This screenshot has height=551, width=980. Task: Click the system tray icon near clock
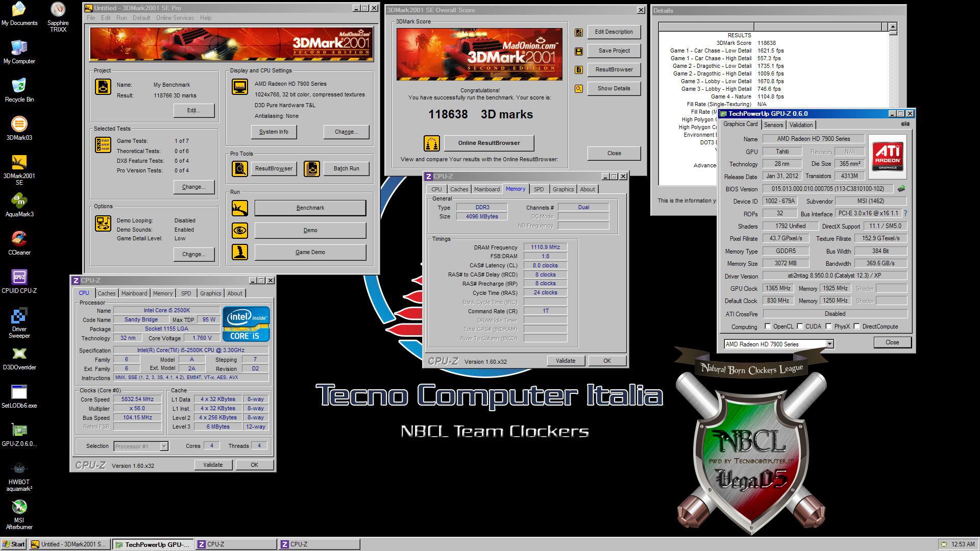coord(944,544)
